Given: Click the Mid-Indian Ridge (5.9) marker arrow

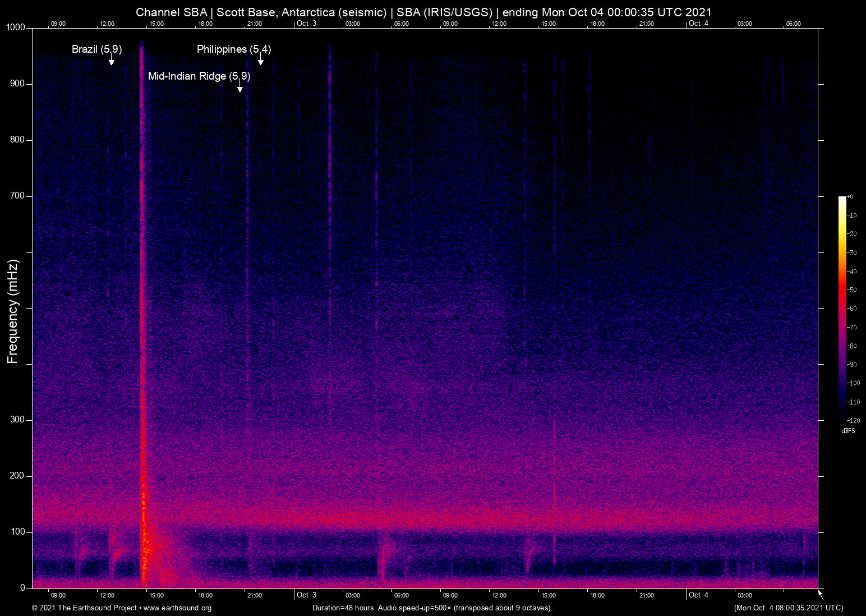Looking at the screenshot, I should click(x=240, y=89).
